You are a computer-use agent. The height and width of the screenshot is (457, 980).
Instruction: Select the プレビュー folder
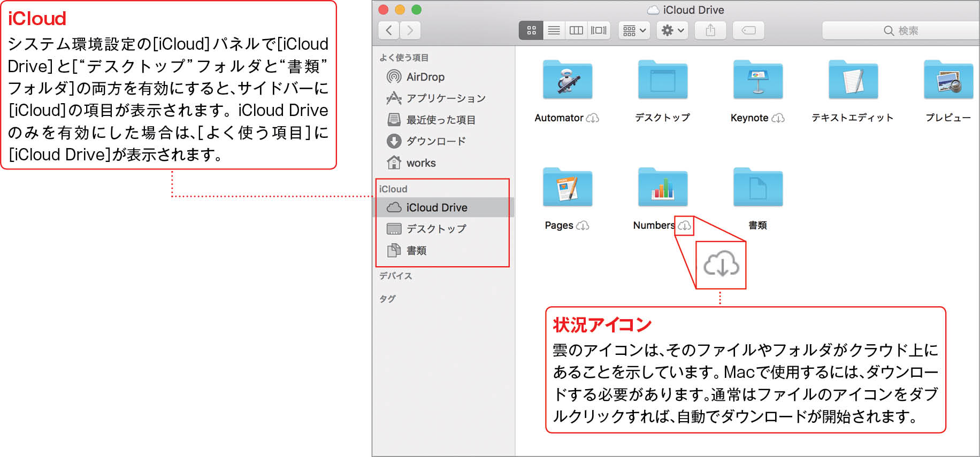coord(948,80)
